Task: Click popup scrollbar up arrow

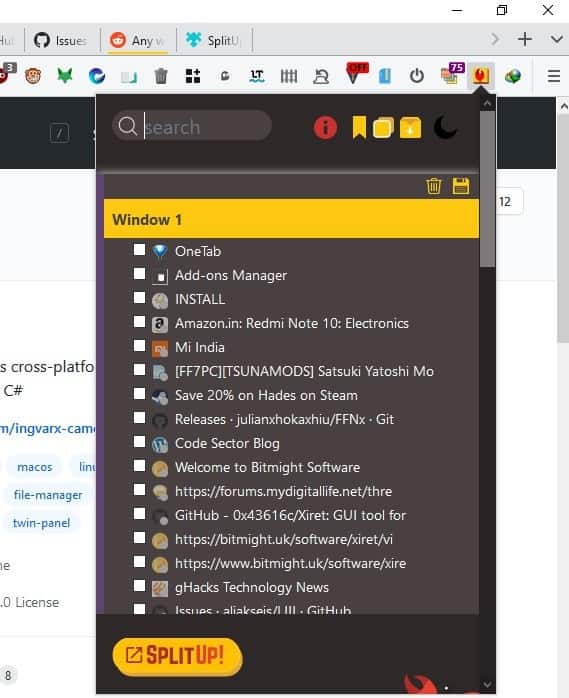Action: pos(488,104)
